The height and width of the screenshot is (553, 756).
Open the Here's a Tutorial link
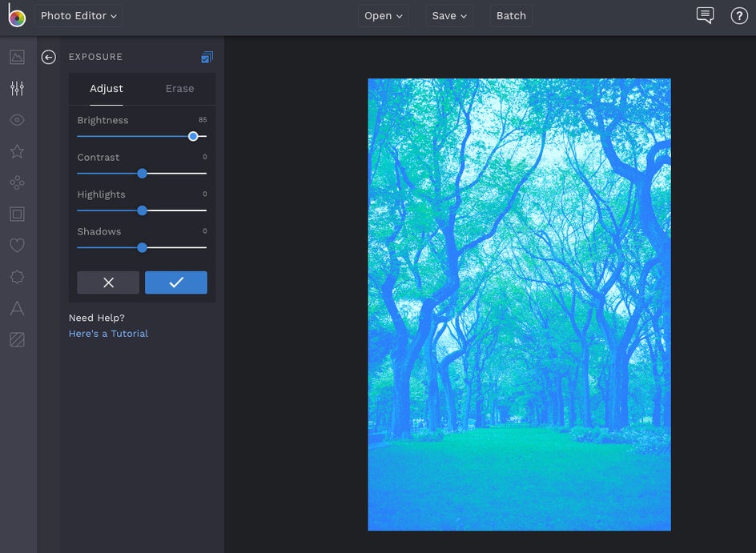pos(108,334)
